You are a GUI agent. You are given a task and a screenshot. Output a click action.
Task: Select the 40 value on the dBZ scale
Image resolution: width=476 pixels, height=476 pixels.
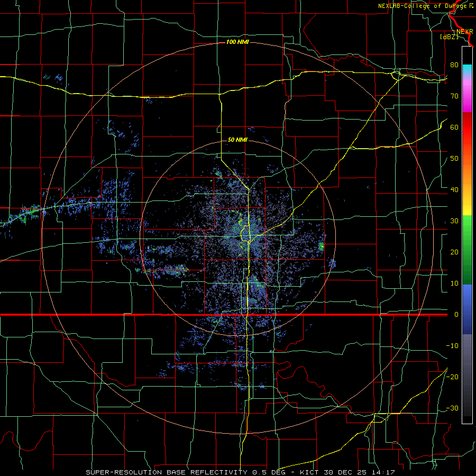pos(454,190)
